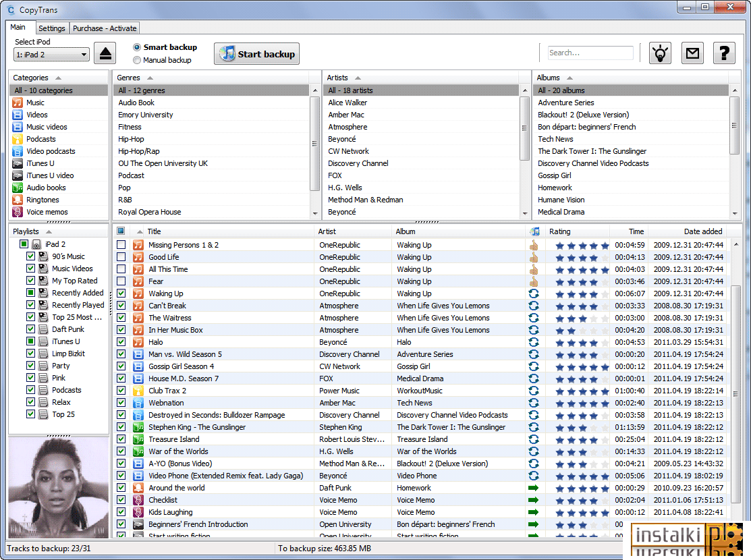Screen dimensions: 751x560
Task: Sort by the Albums header arrow
Action: [x=569, y=78]
